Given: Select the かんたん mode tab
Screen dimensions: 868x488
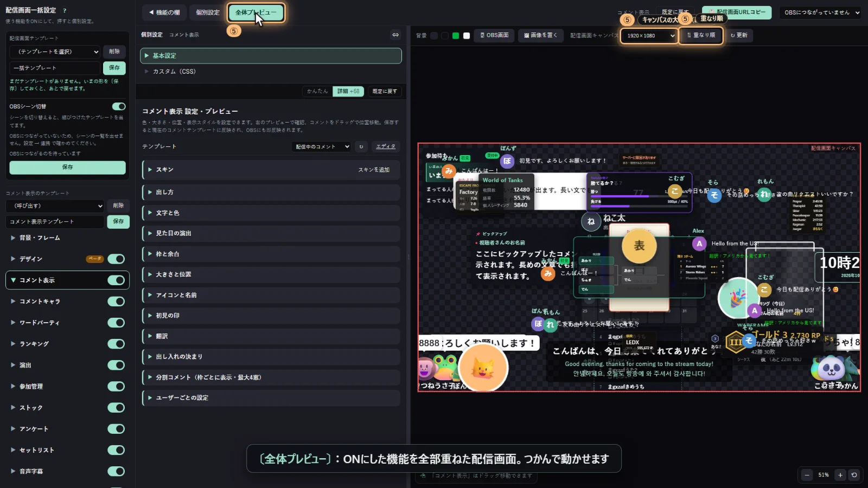Looking at the screenshot, I should click(x=317, y=91).
